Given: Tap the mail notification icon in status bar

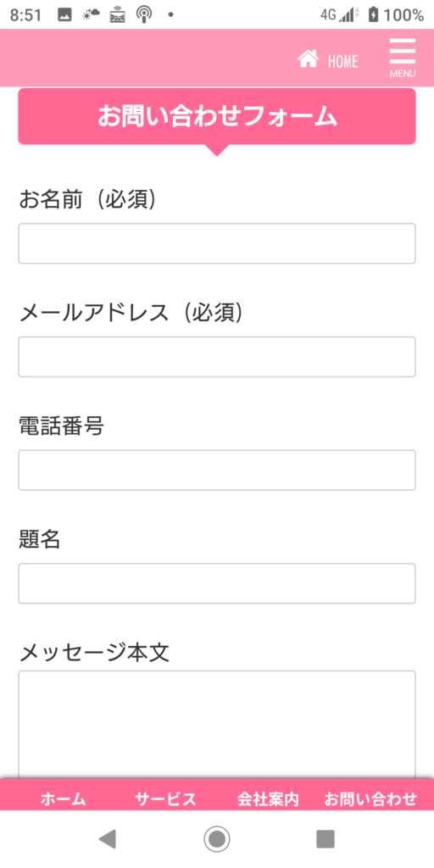Looking at the screenshot, I should 118,15.
